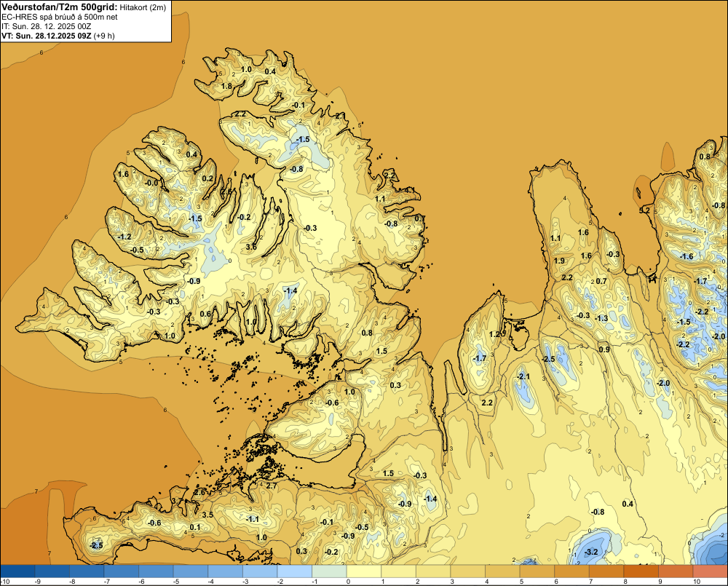728x586 pixels.
Task: Click the 'EC-HRES spá brúuð á 500m net' line
Action: (59, 17)
